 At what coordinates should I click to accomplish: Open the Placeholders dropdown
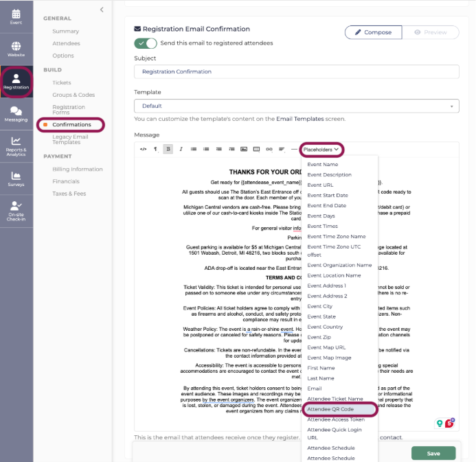(x=321, y=150)
